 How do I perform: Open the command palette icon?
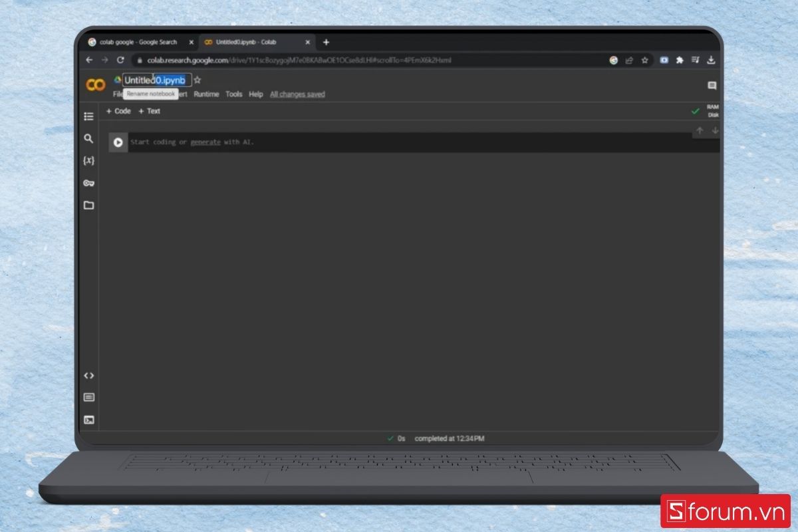click(88, 398)
